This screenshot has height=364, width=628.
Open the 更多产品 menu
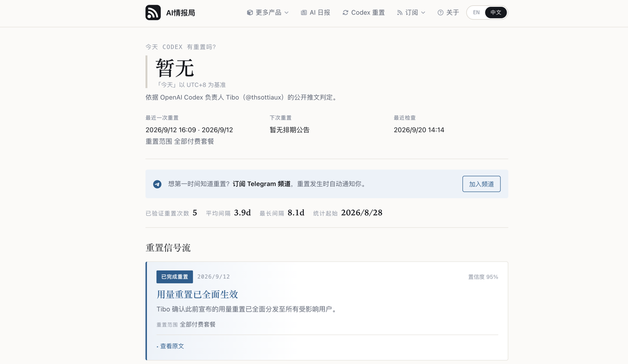point(268,13)
